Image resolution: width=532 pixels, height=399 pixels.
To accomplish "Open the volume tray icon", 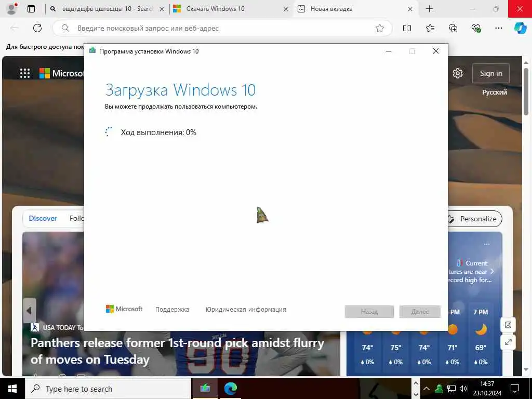I will [463, 389].
